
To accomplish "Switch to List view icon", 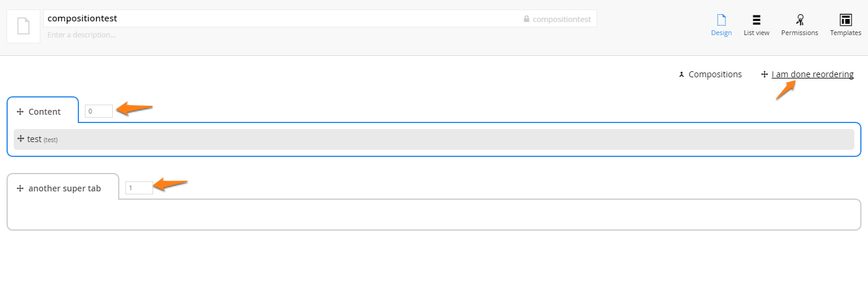I will pyautogui.click(x=756, y=20).
